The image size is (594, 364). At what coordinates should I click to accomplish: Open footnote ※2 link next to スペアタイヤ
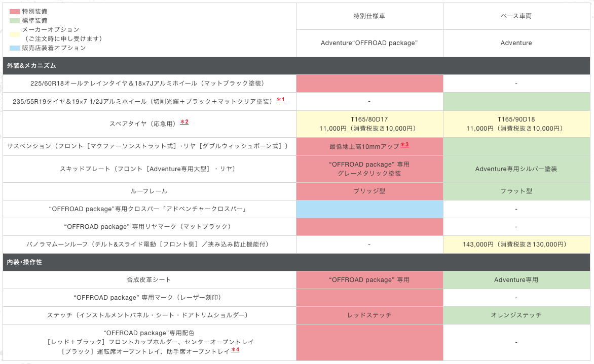pyautogui.click(x=184, y=122)
